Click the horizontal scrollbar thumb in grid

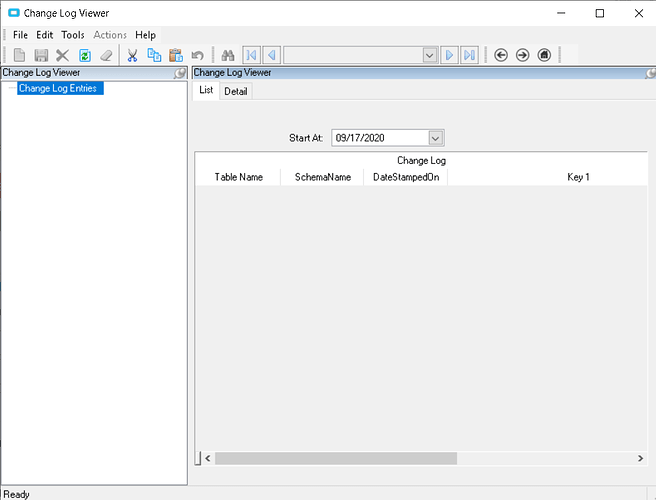(x=336, y=458)
